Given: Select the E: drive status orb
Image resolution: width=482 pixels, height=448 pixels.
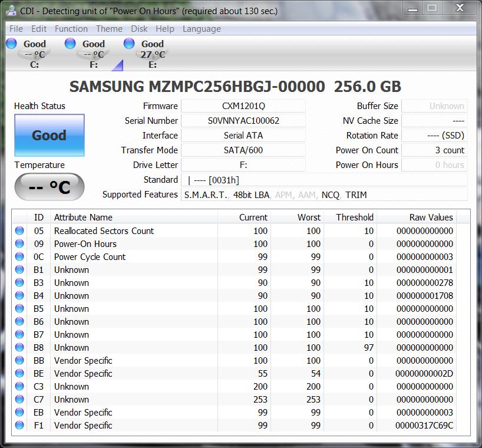Looking at the screenshot, I should pos(129,43).
